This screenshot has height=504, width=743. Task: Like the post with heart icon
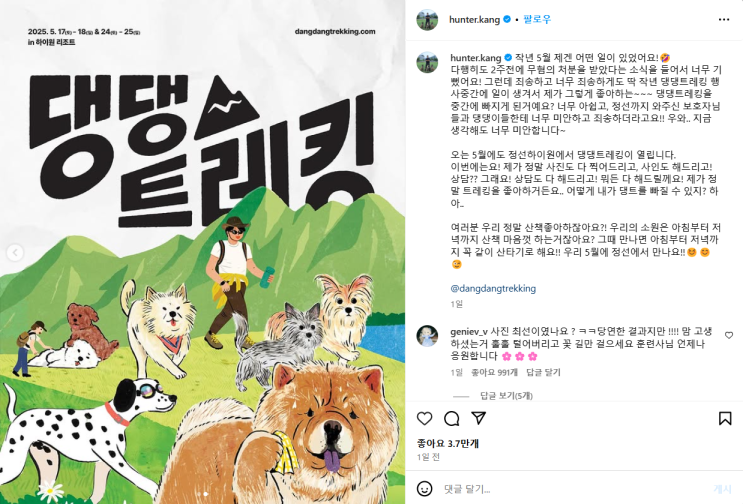[425, 418]
